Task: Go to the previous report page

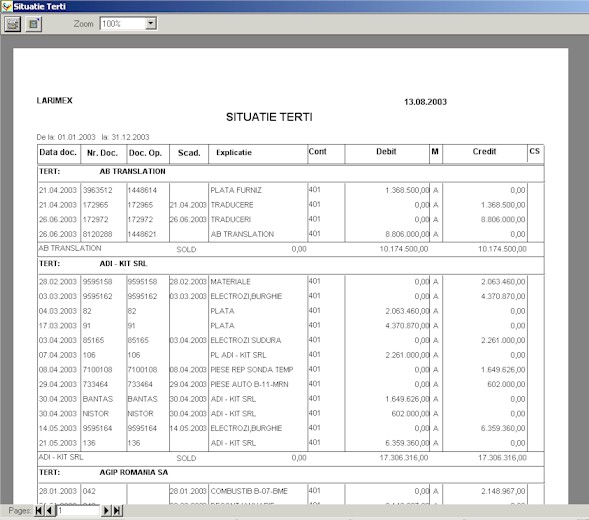Action: pyautogui.click(x=50, y=510)
